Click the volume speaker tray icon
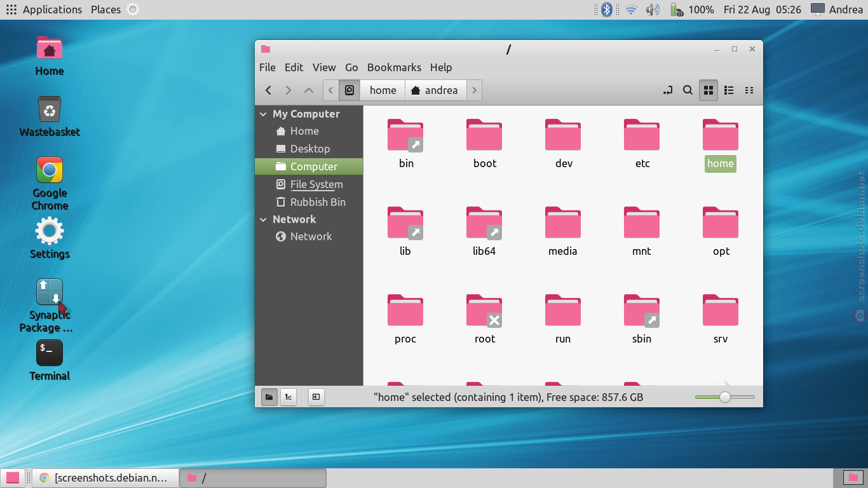The width and height of the screenshot is (868, 488). (653, 10)
